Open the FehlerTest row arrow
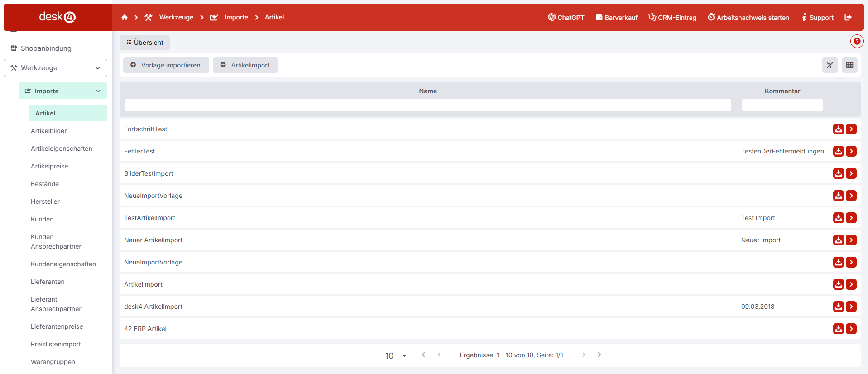 [x=851, y=151]
